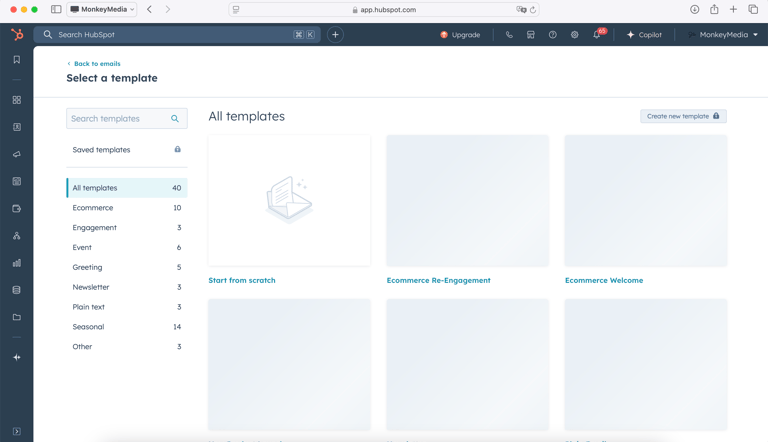
Task: Select the Other category
Action: (x=127, y=346)
